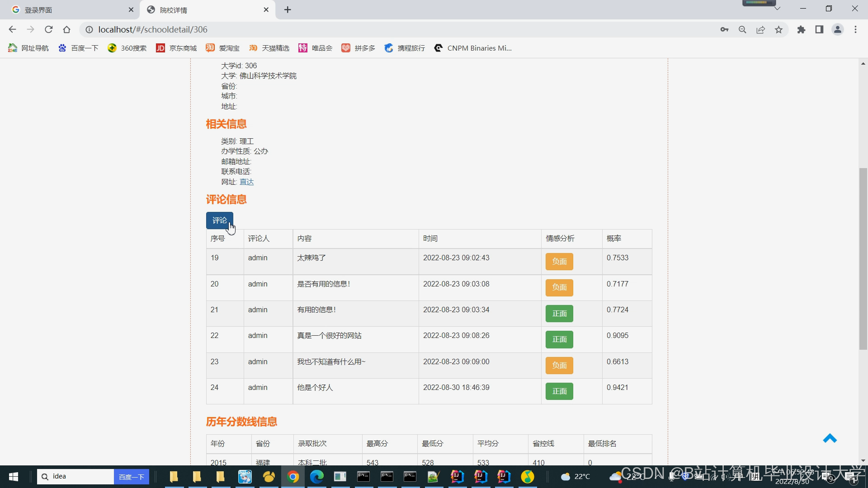This screenshot has width=868, height=488.
Task: Open the user profile avatar menu
Action: click(837, 30)
